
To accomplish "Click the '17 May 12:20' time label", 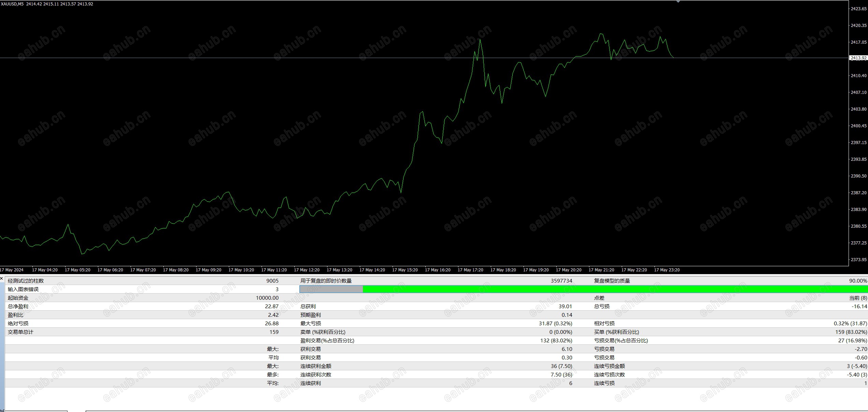I will [307, 270].
